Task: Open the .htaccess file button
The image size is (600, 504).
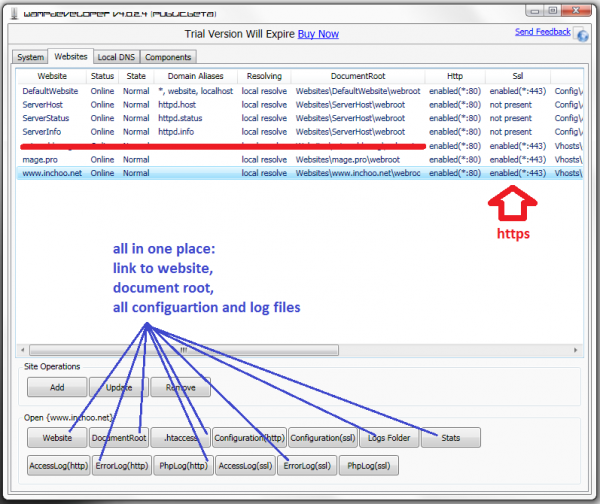Action: click(181, 438)
